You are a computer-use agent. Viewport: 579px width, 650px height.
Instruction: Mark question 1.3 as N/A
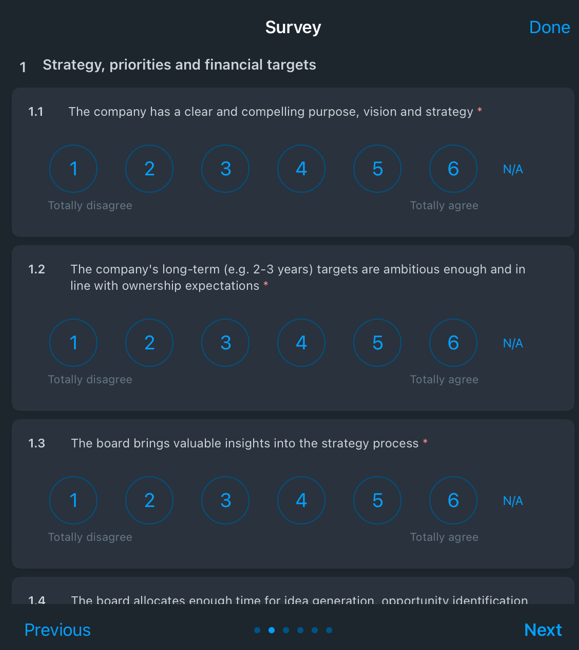pos(513,501)
